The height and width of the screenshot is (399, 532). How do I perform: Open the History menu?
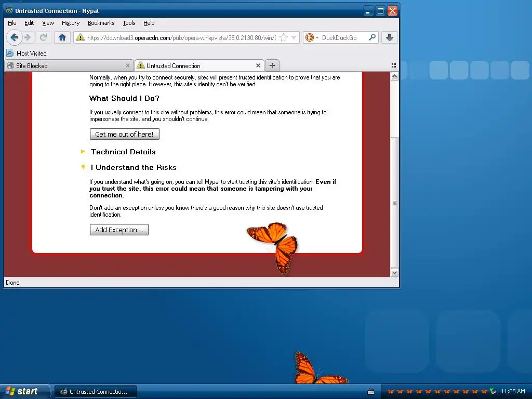coord(71,23)
